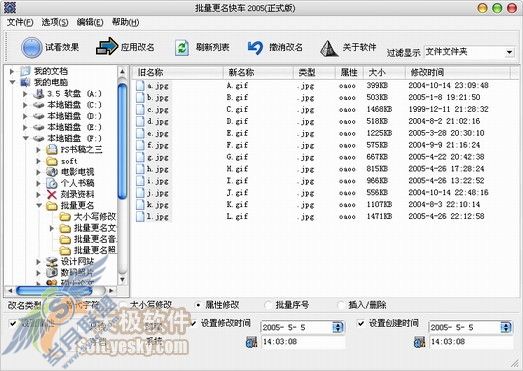
Task: Click the 个人书稿 folder icon
Action: pyautogui.click(x=52, y=183)
